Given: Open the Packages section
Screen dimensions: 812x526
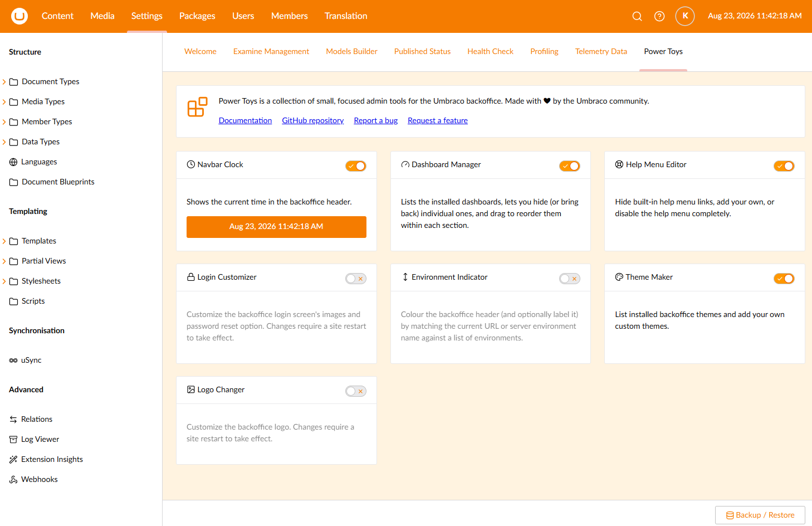Looking at the screenshot, I should [x=197, y=16].
